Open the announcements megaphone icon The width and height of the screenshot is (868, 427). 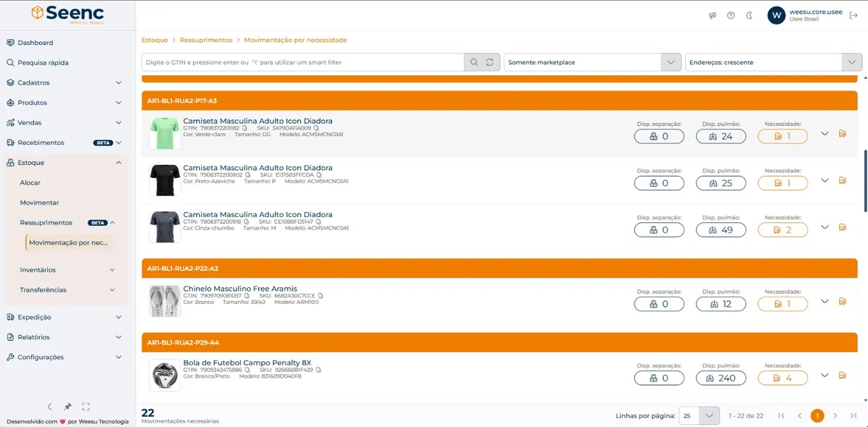point(712,15)
